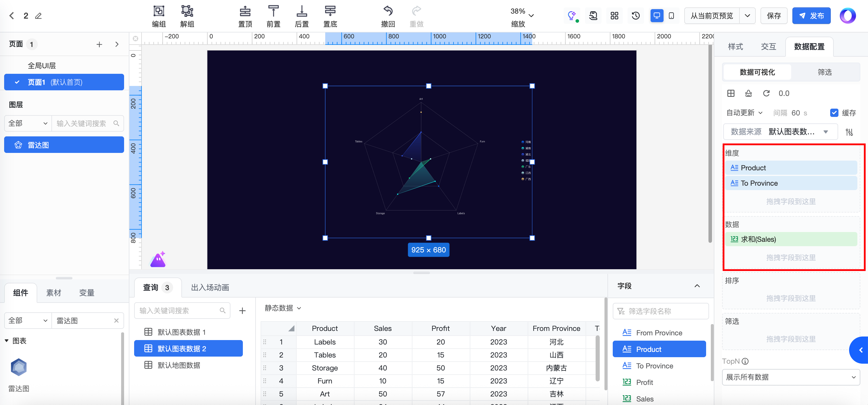Add a new page with plus icon

click(99, 45)
